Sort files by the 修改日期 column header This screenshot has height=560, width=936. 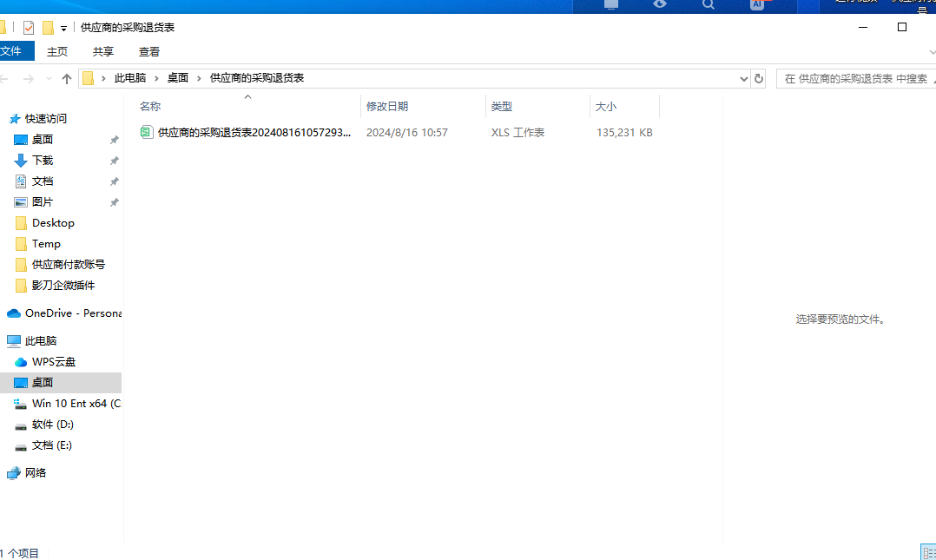[387, 106]
